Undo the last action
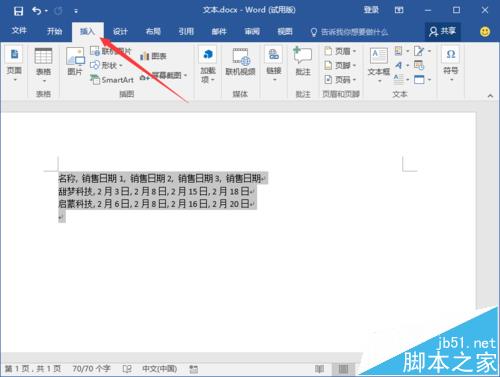 [x=36, y=11]
